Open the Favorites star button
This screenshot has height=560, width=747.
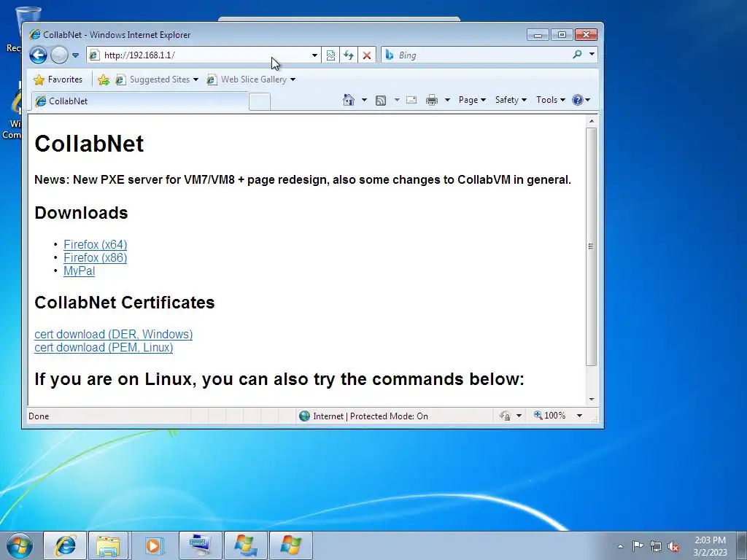pos(58,79)
